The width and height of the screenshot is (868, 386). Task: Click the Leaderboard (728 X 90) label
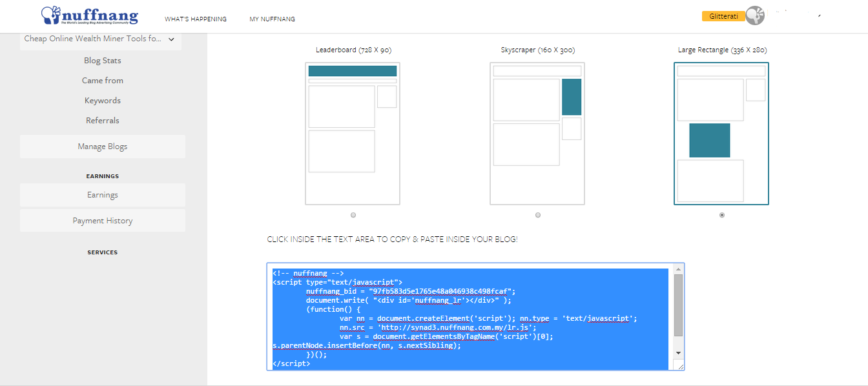click(x=353, y=50)
